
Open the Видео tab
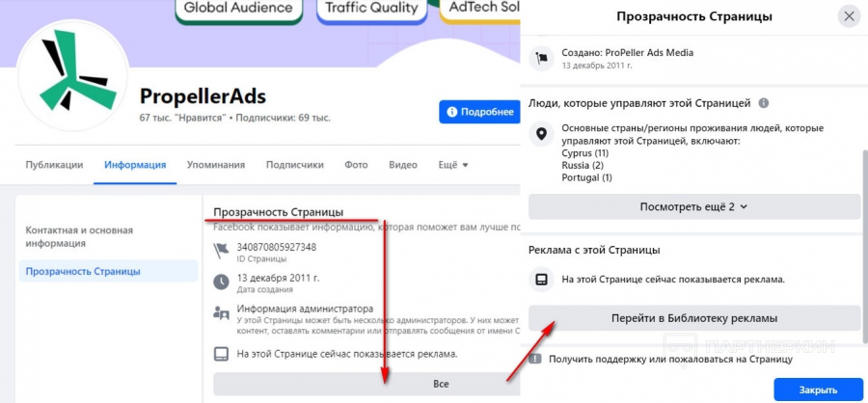click(x=403, y=165)
